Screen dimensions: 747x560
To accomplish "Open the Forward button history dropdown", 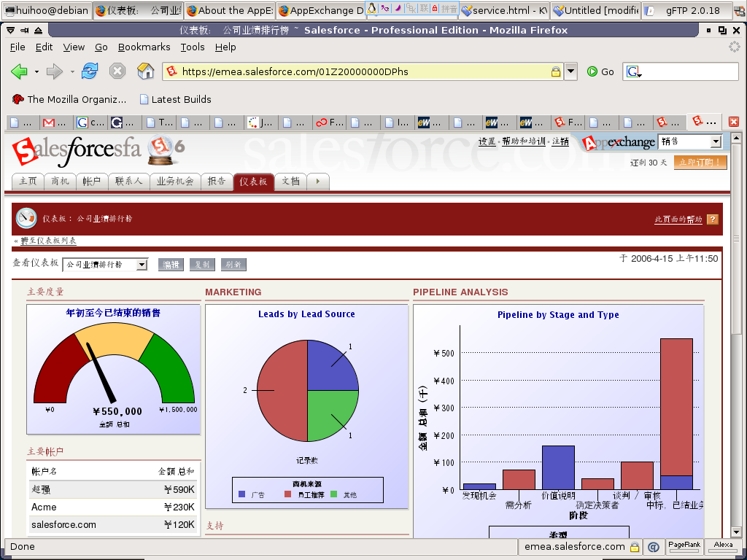I will 72,72.
